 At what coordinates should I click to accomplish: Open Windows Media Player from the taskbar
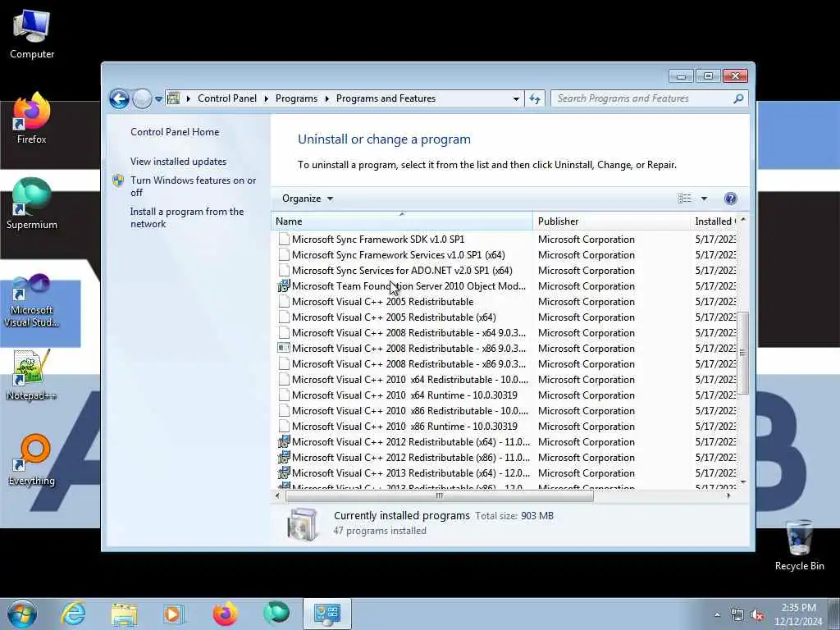click(174, 614)
